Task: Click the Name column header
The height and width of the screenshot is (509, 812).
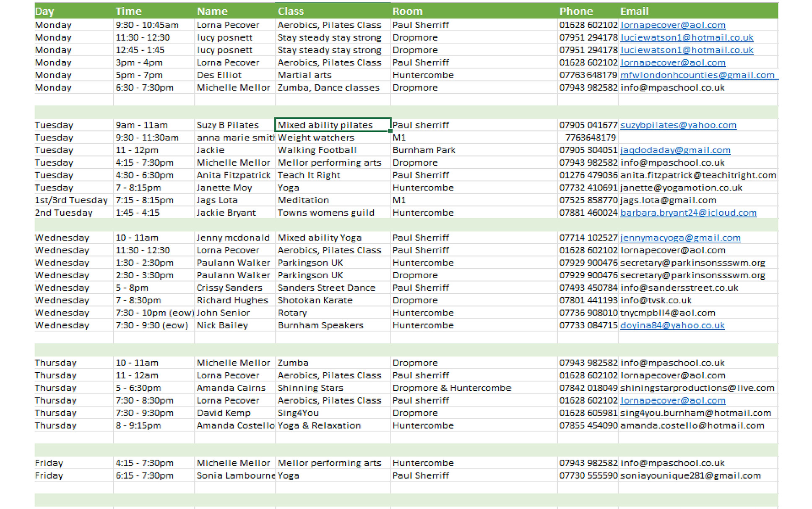Action: click(x=235, y=11)
